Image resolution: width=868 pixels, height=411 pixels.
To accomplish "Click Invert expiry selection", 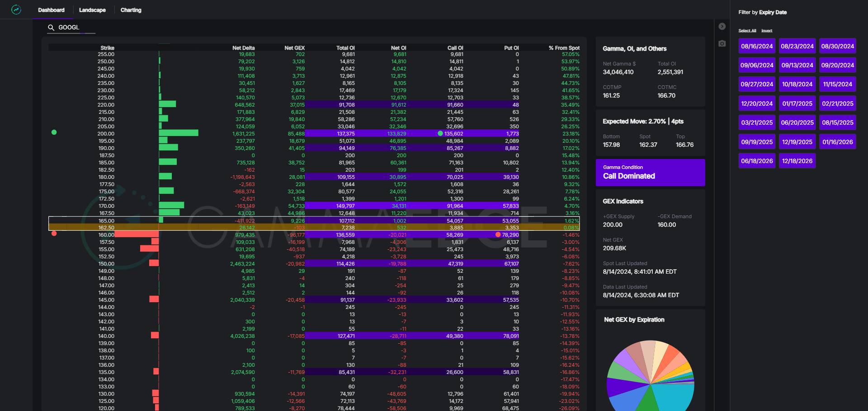I will point(767,31).
